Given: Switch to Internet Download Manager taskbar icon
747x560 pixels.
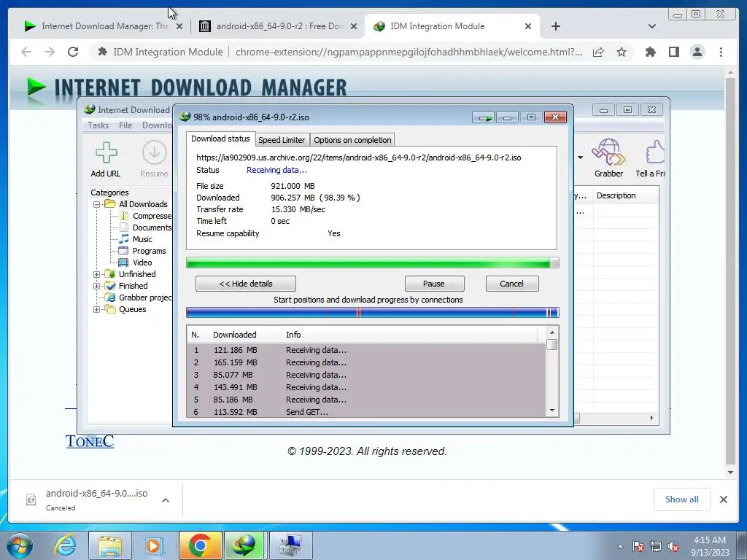Looking at the screenshot, I should point(244,545).
